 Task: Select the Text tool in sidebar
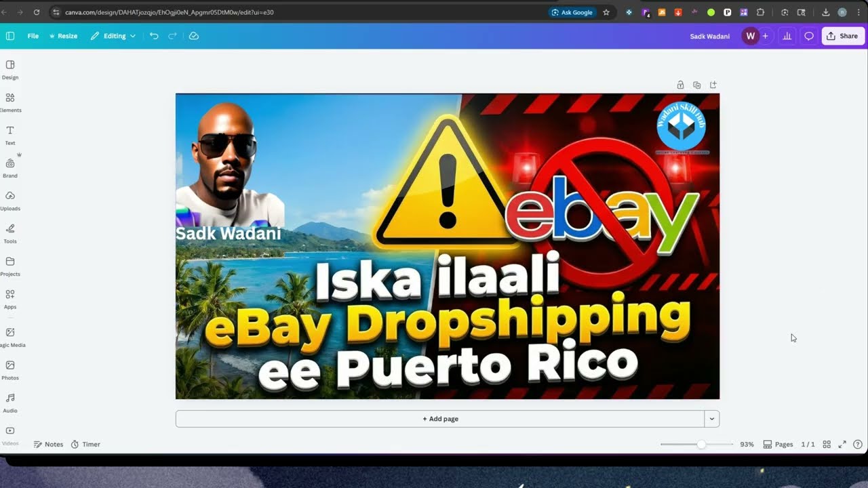[x=10, y=136]
